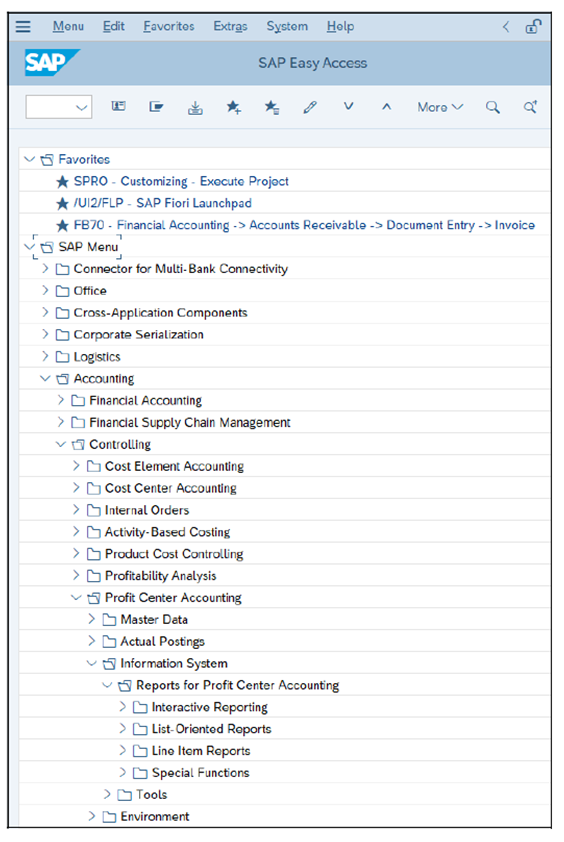This screenshot has height=842, width=564.
Task: Open /UI2/FLP - SAP Fiori Launchpad favorite
Action: click(163, 204)
